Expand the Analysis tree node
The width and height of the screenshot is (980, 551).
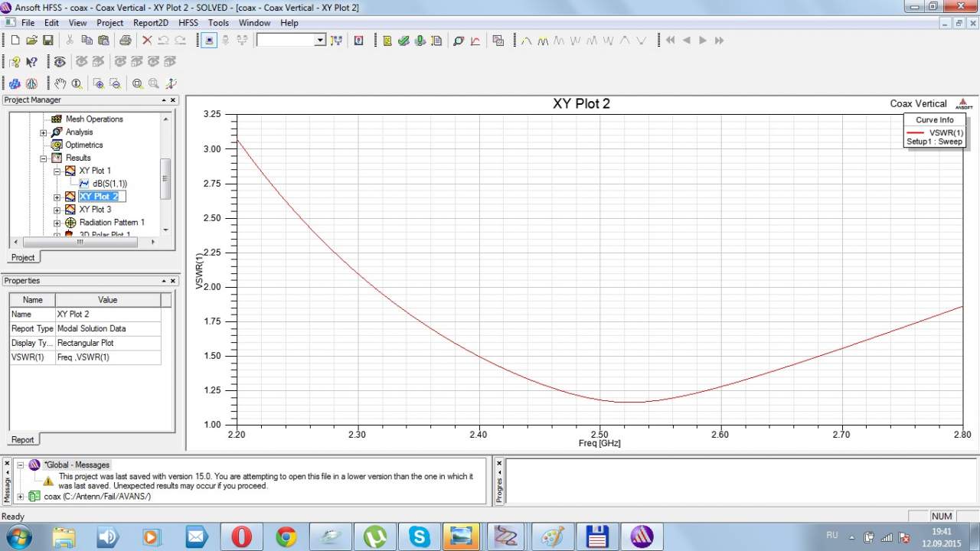click(x=44, y=132)
